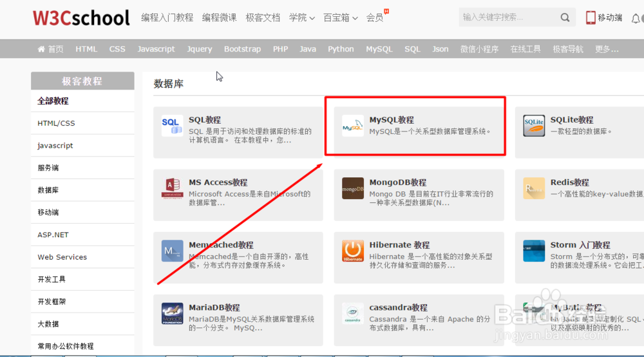Click the MS Access icon
The image size is (644, 357).
pyautogui.click(x=172, y=188)
